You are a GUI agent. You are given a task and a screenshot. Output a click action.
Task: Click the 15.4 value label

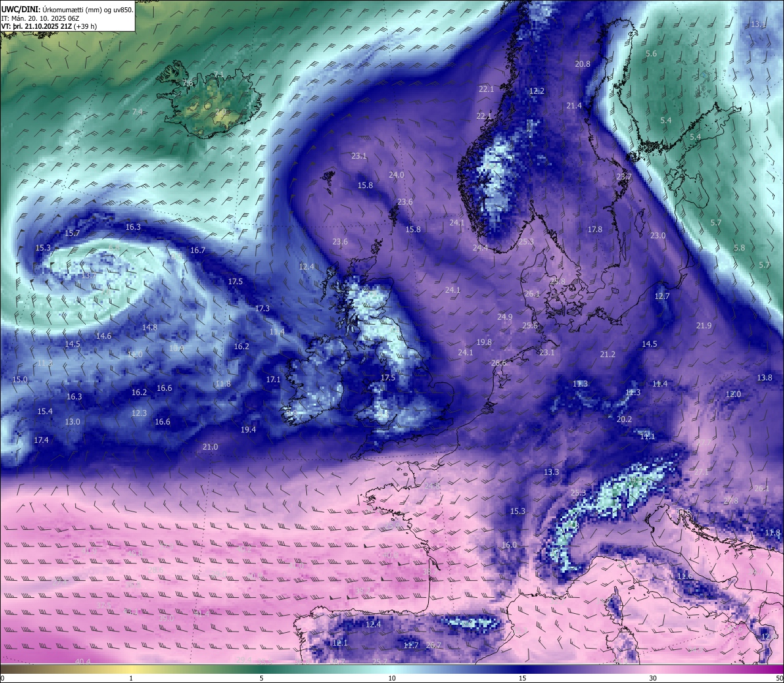pyautogui.click(x=45, y=411)
